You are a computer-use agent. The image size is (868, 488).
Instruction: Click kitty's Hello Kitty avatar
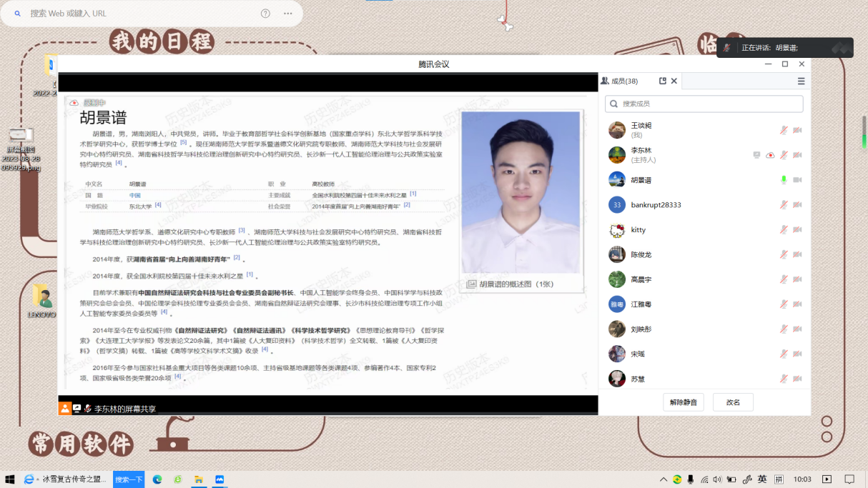point(617,230)
